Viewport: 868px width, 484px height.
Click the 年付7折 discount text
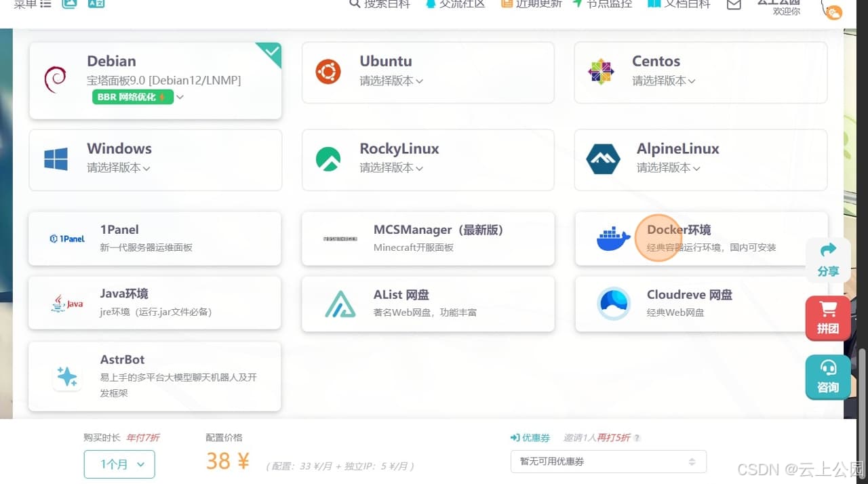click(x=142, y=438)
